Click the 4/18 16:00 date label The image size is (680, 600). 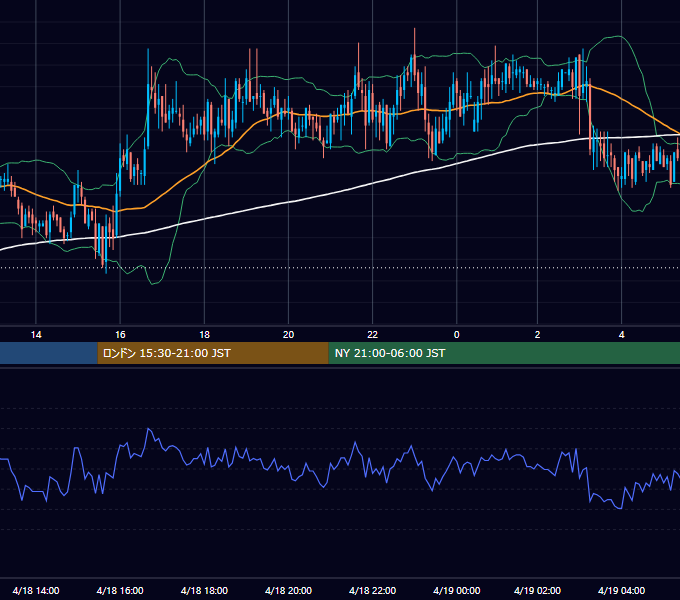click(x=120, y=590)
